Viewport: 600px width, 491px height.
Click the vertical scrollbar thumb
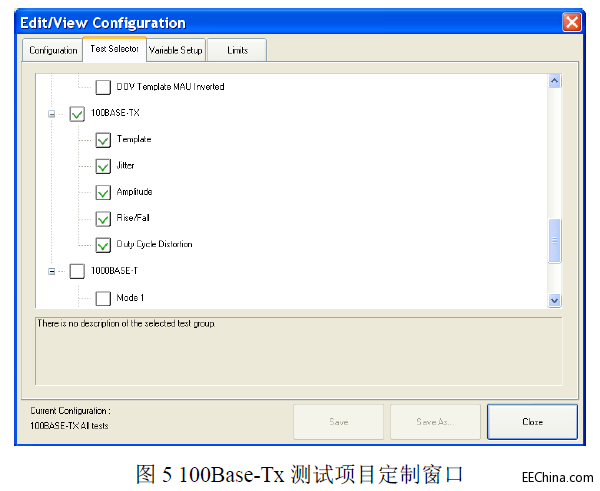(554, 241)
